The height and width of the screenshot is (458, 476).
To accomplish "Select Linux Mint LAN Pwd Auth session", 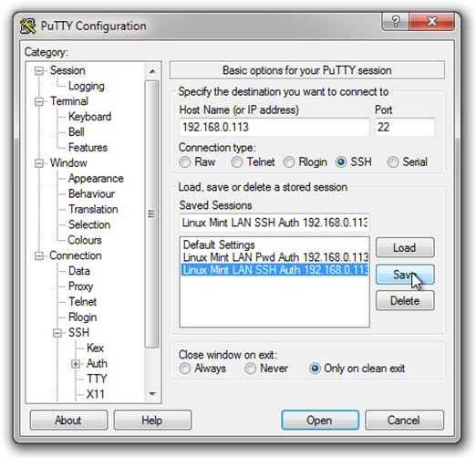I will click(x=275, y=257).
